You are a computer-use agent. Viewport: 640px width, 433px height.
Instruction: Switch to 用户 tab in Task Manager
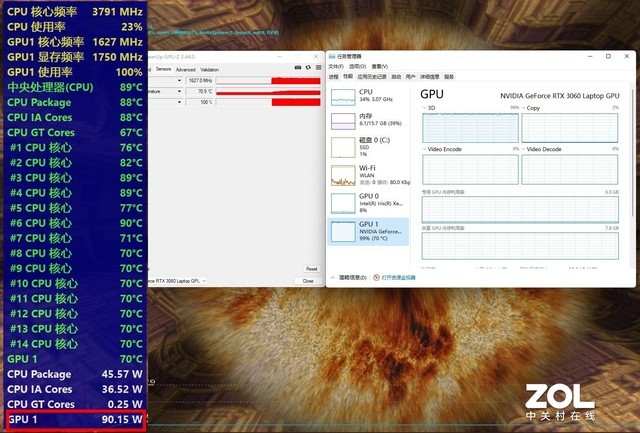coord(410,77)
